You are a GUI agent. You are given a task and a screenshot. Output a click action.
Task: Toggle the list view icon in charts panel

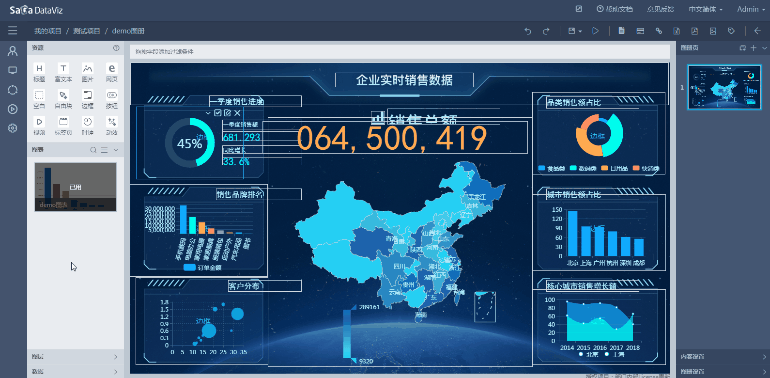pos(105,150)
